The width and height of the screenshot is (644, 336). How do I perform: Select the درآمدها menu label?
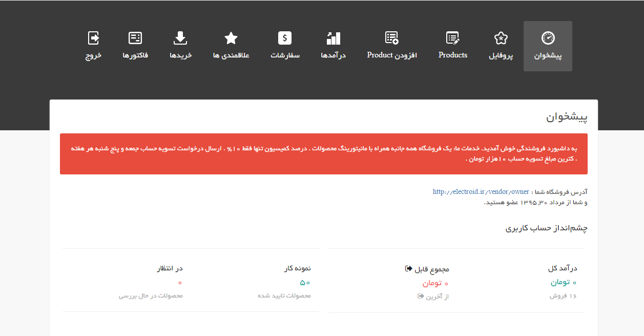point(334,55)
